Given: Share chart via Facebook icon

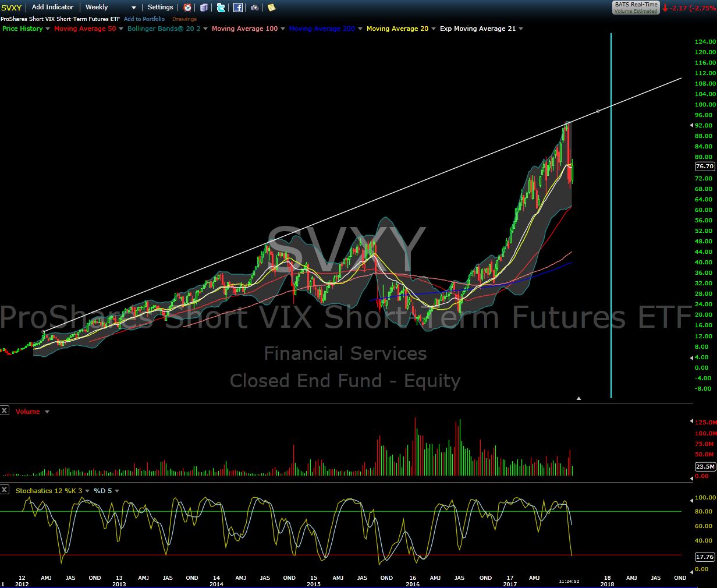Looking at the screenshot, I should (x=238, y=8).
